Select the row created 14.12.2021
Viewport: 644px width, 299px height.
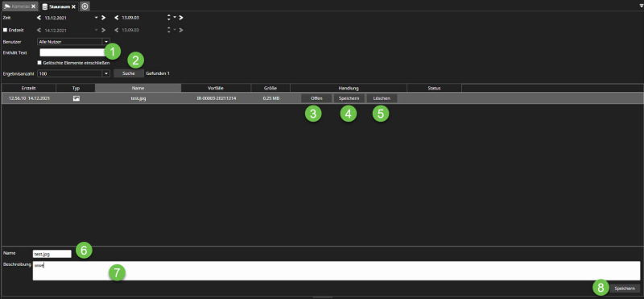tap(322, 98)
